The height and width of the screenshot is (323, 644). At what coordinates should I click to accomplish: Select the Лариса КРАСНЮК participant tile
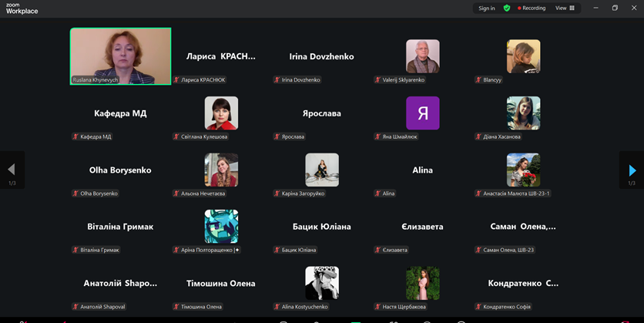pos(221,57)
